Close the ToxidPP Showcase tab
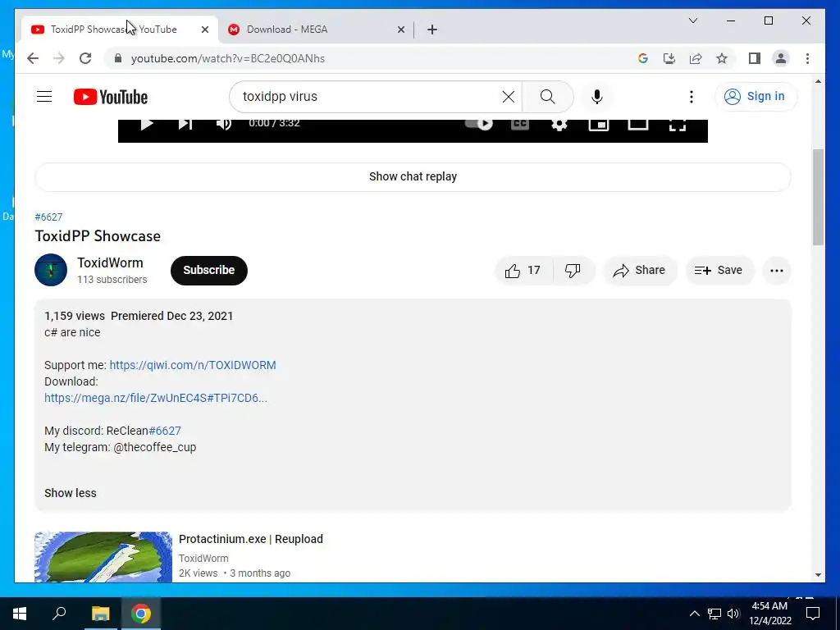This screenshot has width=840, height=630. tap(204, 30)
